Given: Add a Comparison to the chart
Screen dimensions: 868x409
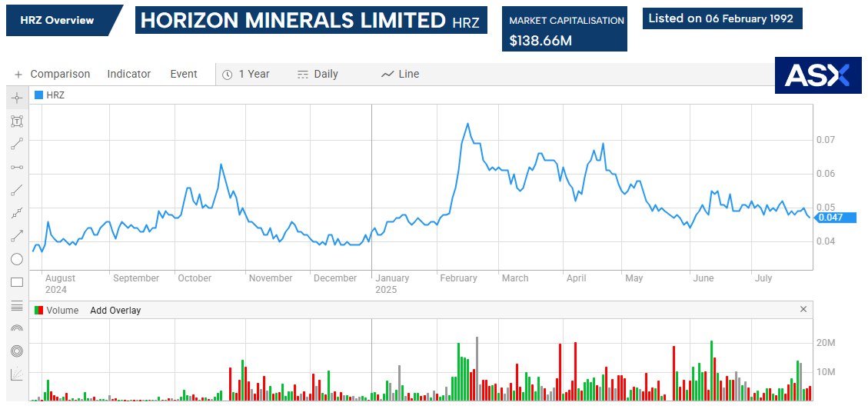Looking at the screenshot, I should point(52,75).
